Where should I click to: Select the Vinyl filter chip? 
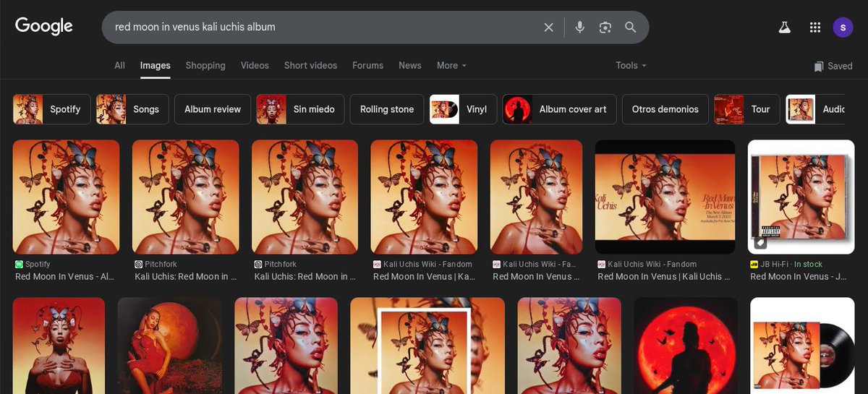coord(463,109)
